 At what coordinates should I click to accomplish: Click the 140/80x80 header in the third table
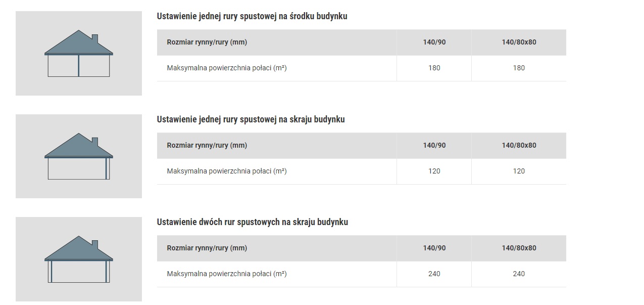(519, 248)
